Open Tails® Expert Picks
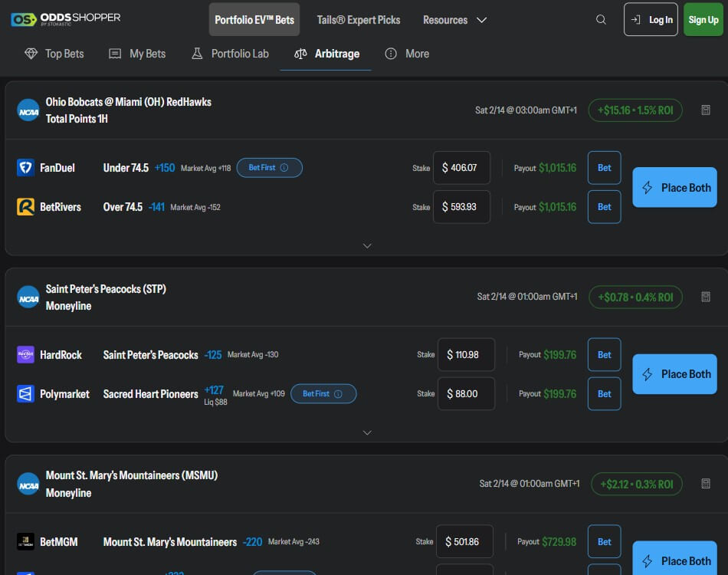This screenshot has height=575, width=728. tap(359, 20)
